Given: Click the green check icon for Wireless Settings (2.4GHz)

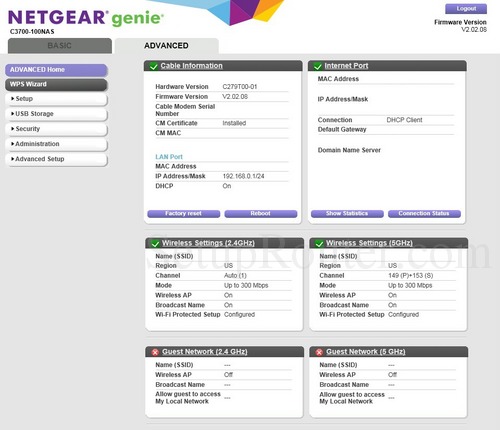Looking at the screenshot, I should (x=155, y=243).
